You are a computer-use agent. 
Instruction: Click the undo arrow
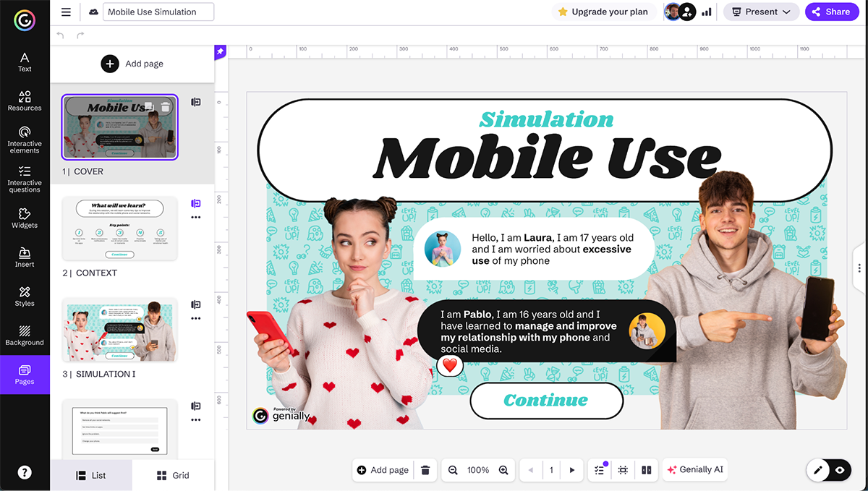(59, 33)
